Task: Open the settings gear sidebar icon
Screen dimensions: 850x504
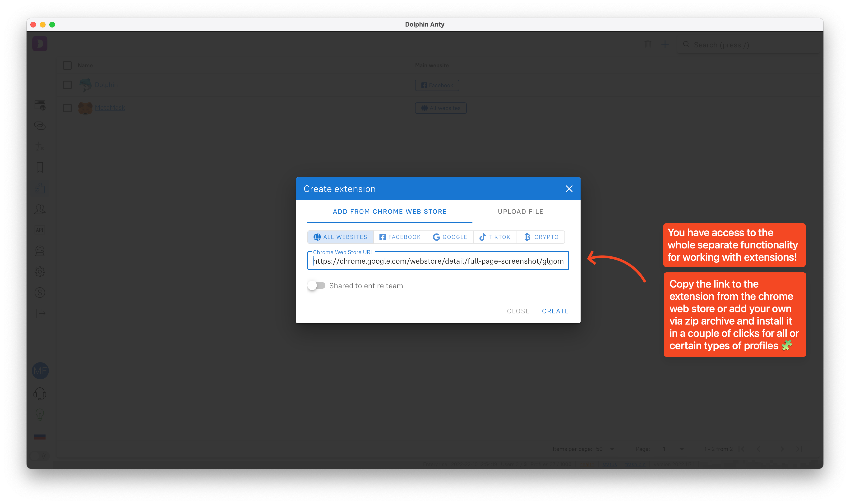Action: [x=40, y=272]
